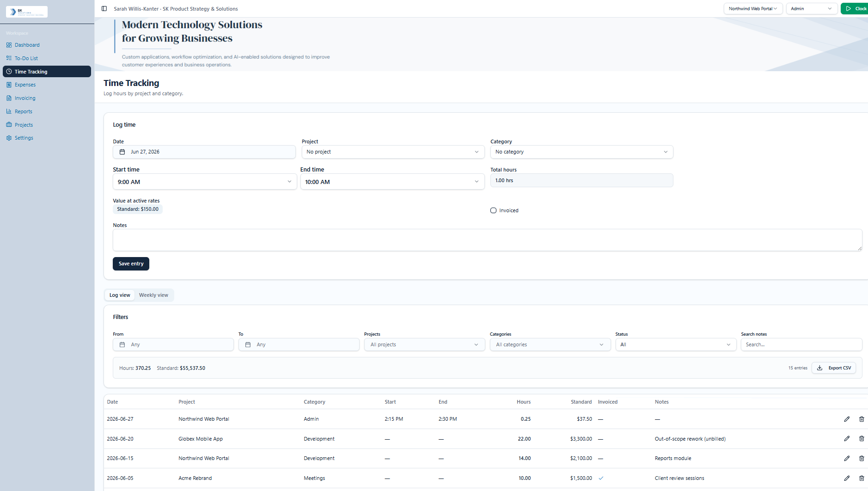Click the Start column header
The height and width of the screenshot is (491, 868).
(390, 402)
